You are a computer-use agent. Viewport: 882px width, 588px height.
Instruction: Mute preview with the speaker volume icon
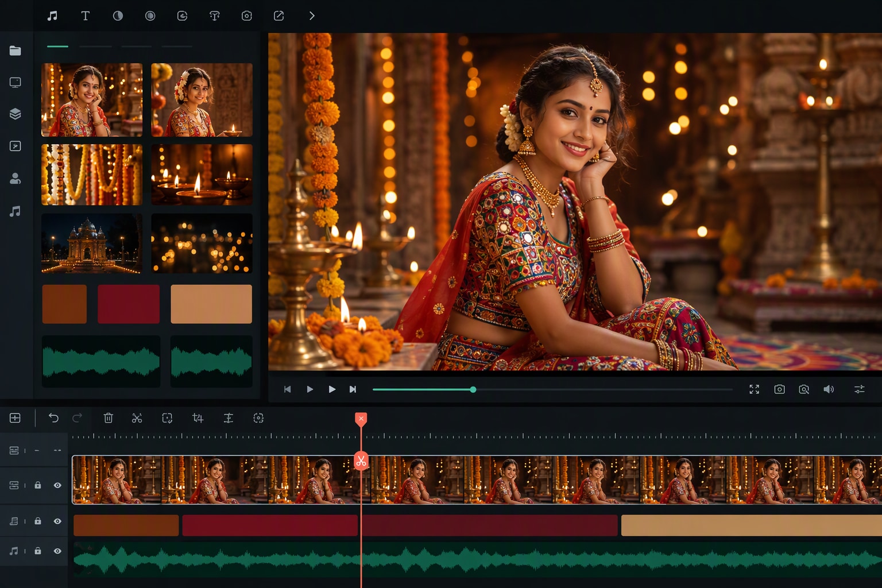tap(829, 389)
